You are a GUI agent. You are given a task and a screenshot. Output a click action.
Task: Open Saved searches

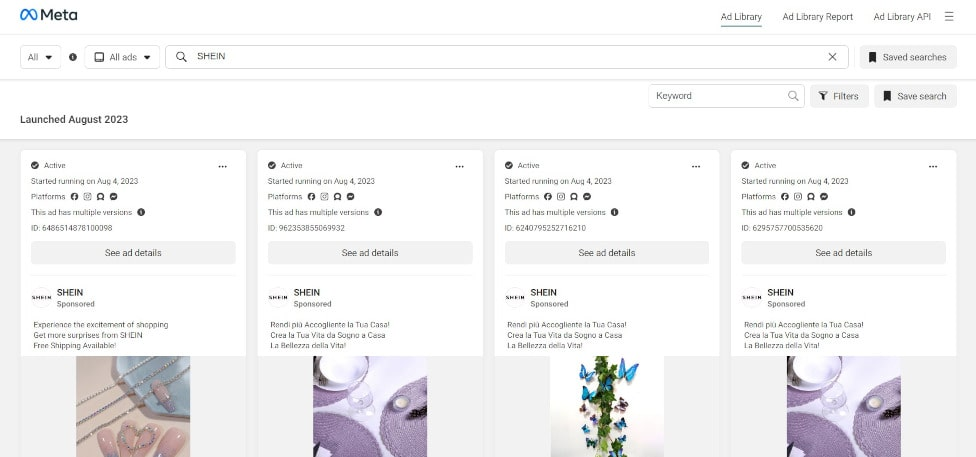pos(907,57)
